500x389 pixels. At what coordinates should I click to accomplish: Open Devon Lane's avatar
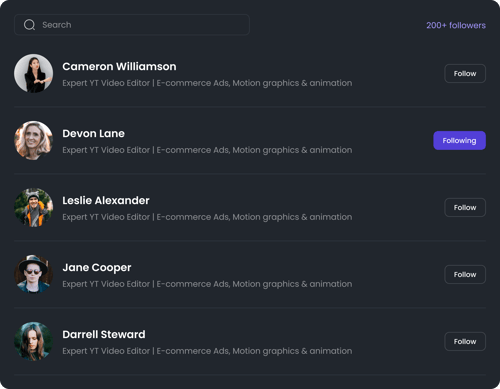(33, 140)
